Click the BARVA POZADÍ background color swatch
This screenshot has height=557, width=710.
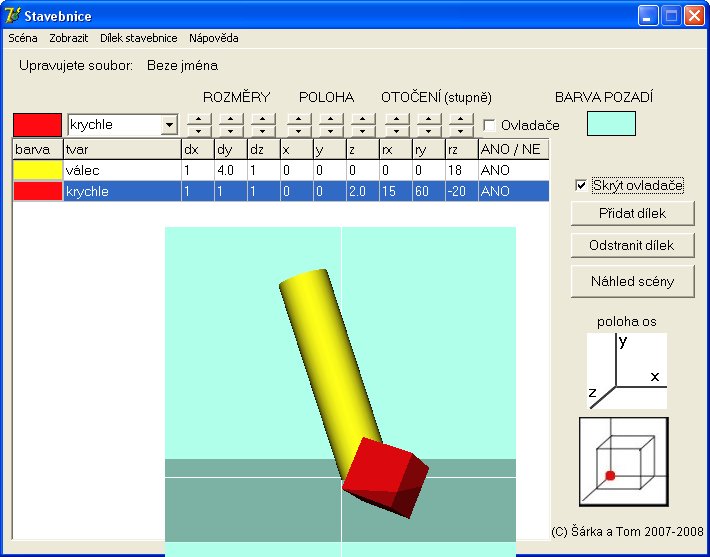611,123
